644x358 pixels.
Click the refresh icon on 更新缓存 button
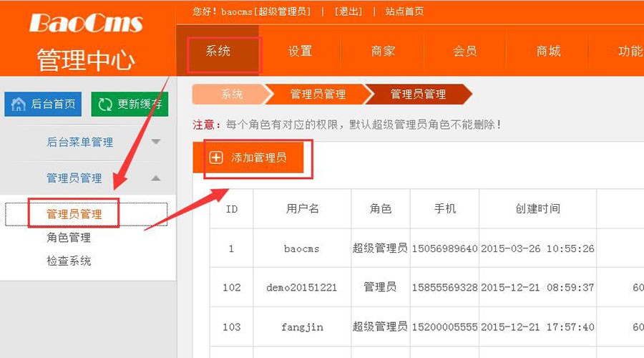pyautogui.click(x=105, y=105)
